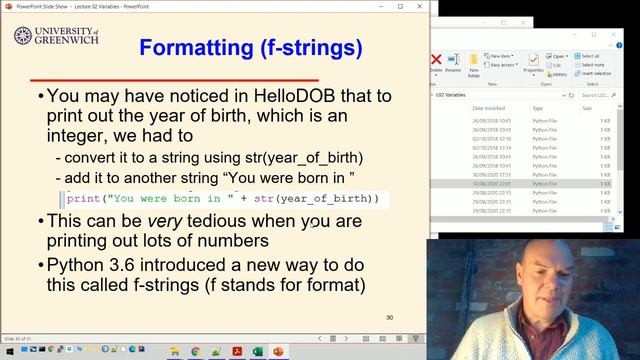The height and width of the screenshot is (360, 640).
Task: Open the New item dropdown in Explorer
Action: [x=499, y=56]
